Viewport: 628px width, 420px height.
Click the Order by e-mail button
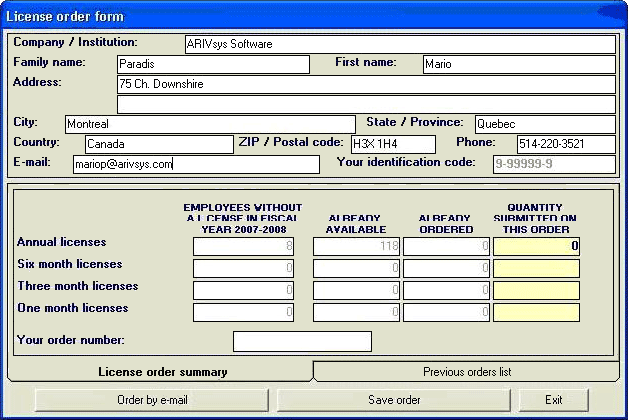point(152,400)
